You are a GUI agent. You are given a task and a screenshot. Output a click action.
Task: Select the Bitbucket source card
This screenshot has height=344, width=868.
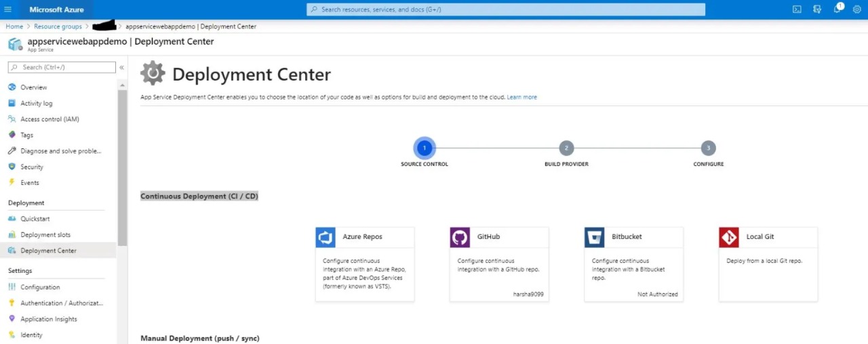pos(634,264)
